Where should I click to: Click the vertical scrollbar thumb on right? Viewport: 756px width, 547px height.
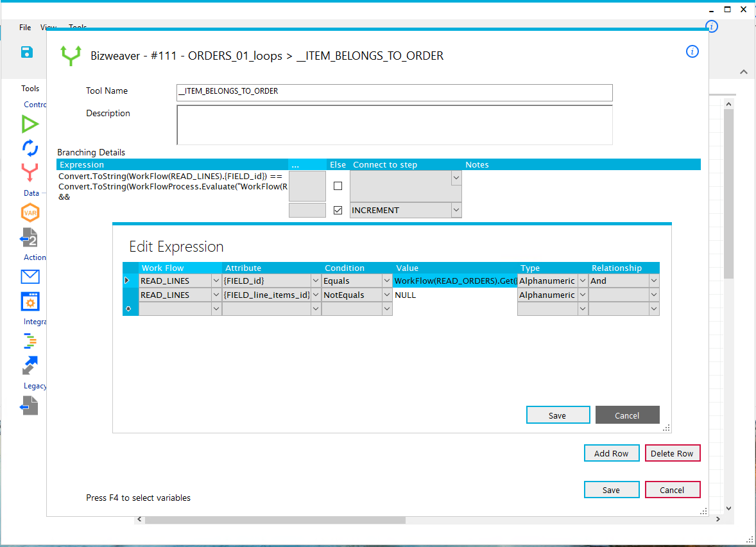728,193
